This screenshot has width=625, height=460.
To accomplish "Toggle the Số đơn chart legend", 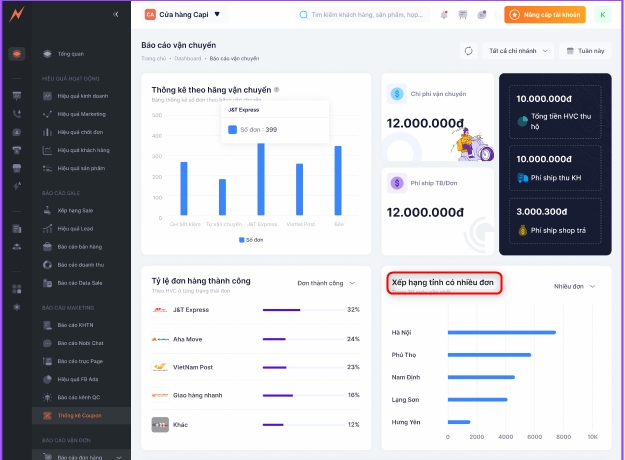I will [251, 240].
